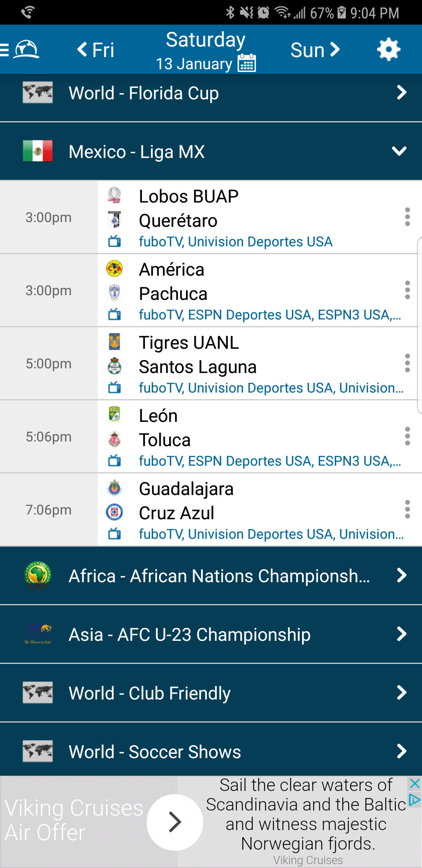Expand Asia - AFC U-23 Championship
The width and height of the screenshot is (422, 868).
click(x=211, y=635)
